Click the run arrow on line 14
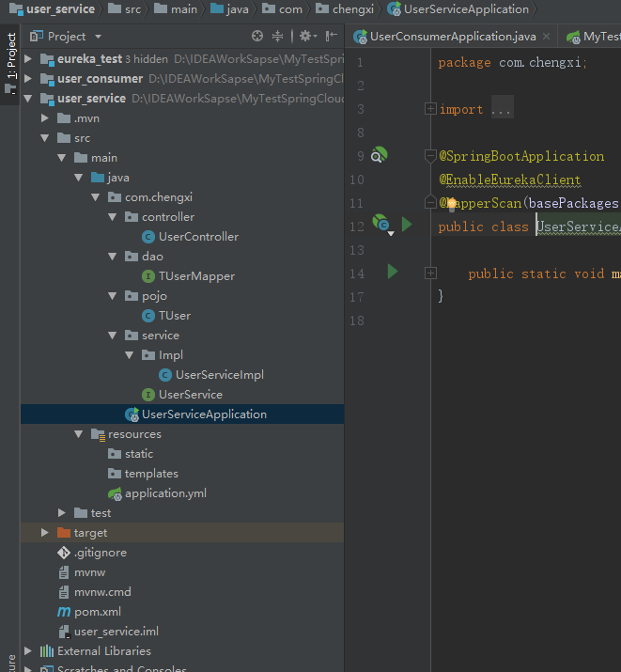Image resolution: width=621 pixels, height=672 pixels. 393,272
